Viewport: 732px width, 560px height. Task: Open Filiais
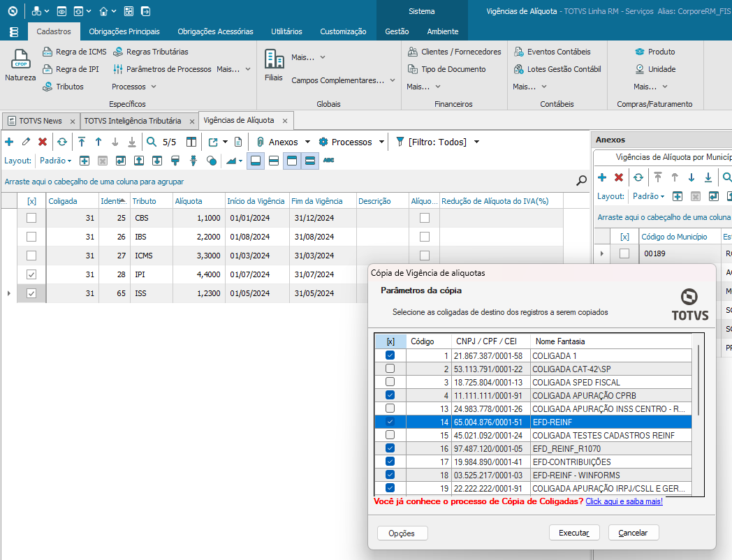pos(274,65)
